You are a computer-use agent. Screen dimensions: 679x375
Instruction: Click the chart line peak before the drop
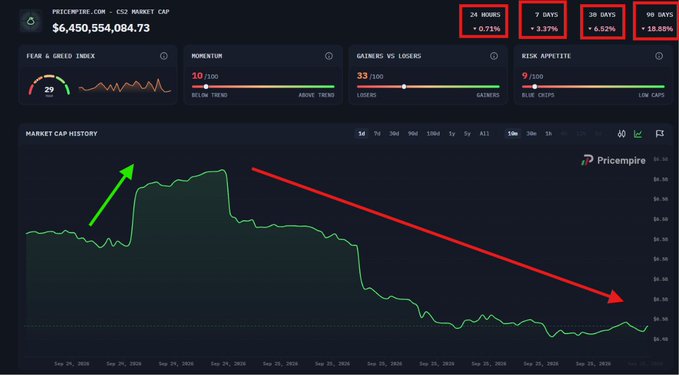[222, 171]
